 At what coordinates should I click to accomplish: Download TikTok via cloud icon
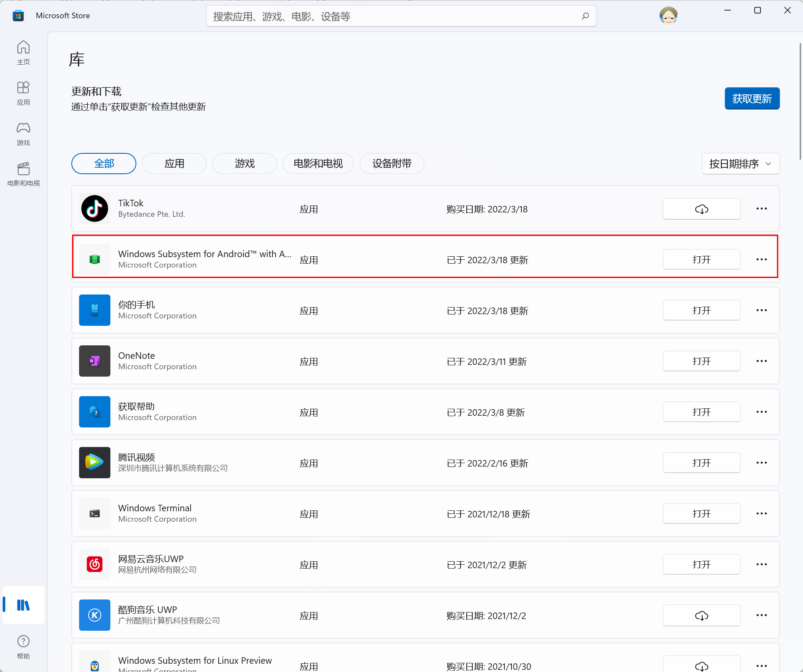click(701, 209)
